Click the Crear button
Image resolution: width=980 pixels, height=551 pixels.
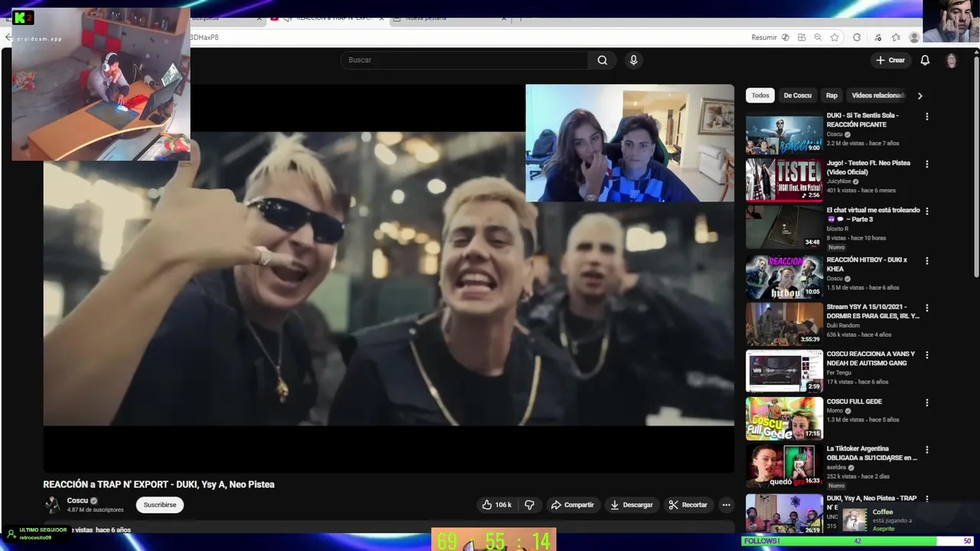coord(890,60)
